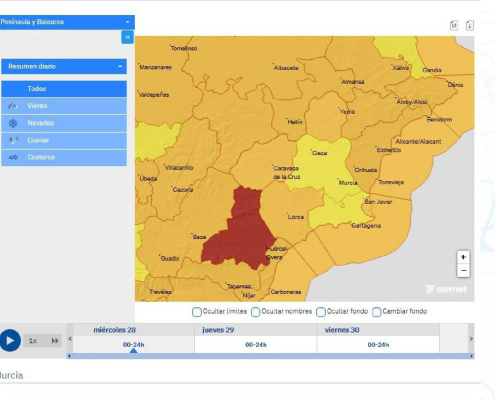Select the miércoles 28 00-24h period
The width and height of the screenshot is (495, 400).
pyautogui.click(x=134, y=345)
